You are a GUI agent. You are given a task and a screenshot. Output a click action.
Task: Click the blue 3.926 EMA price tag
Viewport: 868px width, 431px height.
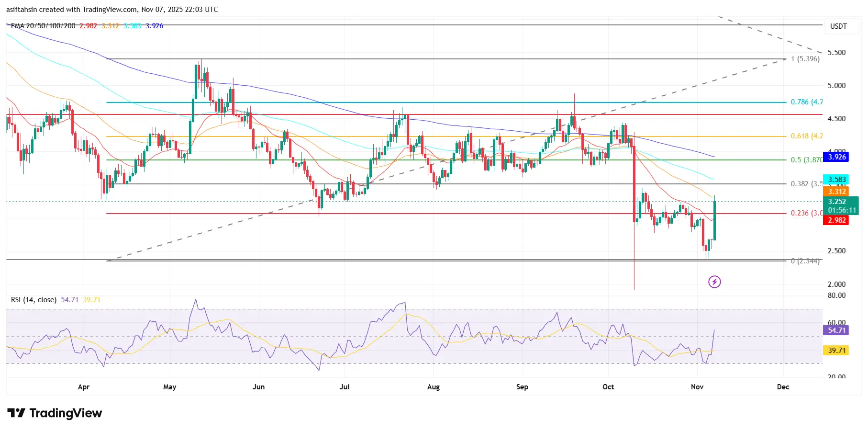click(x=837, y=157)
